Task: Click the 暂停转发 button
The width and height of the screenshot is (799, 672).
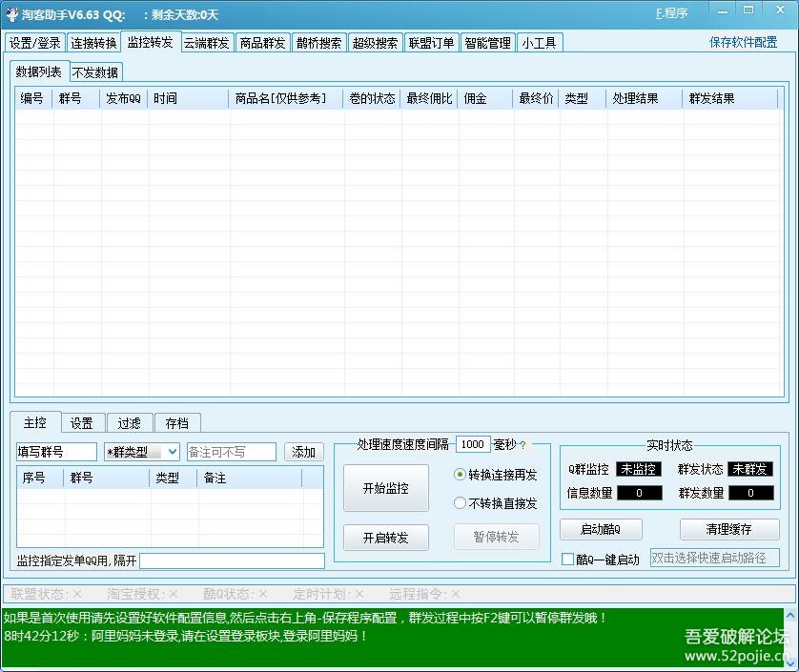Action: 497,537
